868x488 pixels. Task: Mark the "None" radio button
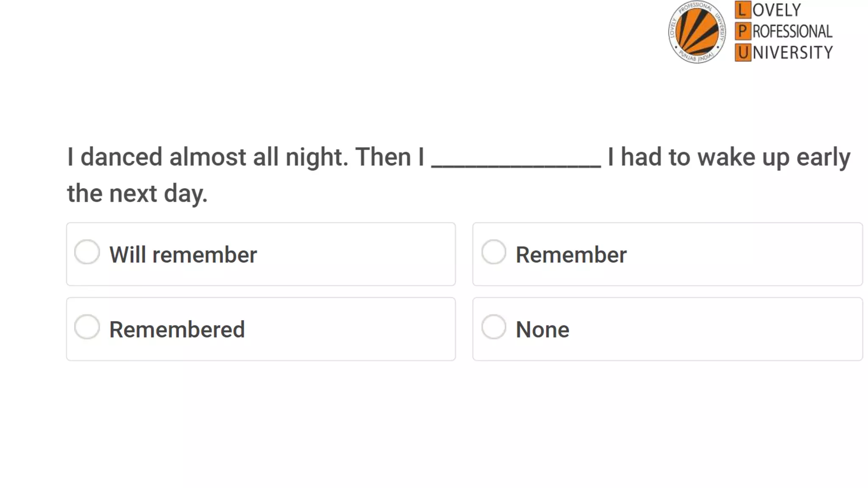tap(494, 327)
